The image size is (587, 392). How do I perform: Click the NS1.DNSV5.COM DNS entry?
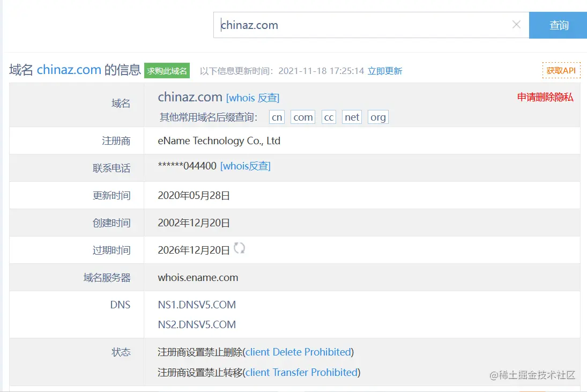[197, 305]
